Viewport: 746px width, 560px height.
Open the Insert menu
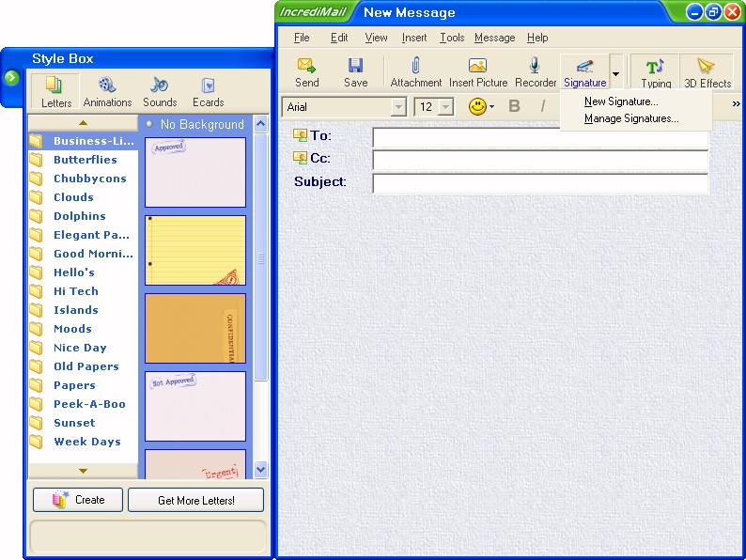click(x=414, y=38)
